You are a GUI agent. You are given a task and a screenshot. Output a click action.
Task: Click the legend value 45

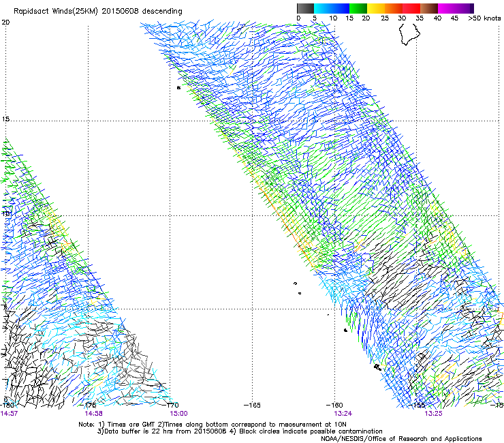(x=454, y=18)
